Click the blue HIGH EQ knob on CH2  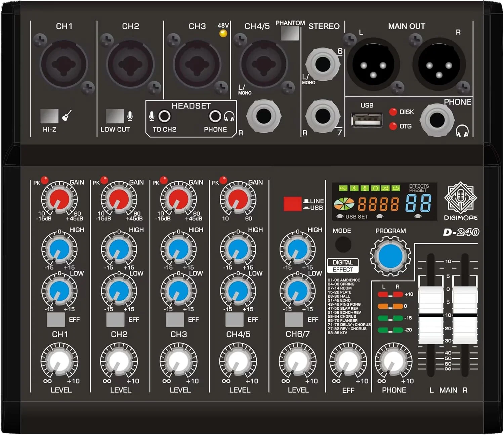tap(119, 249)
